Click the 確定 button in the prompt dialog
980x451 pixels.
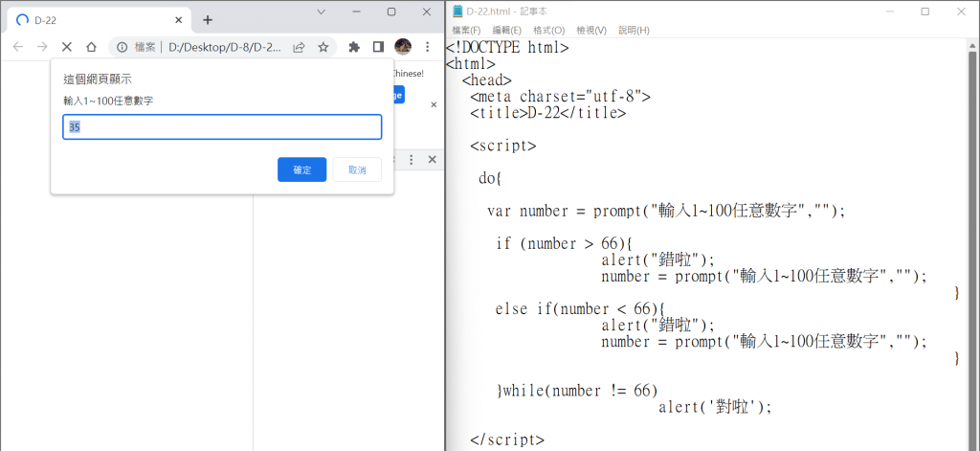pos(301,169)
